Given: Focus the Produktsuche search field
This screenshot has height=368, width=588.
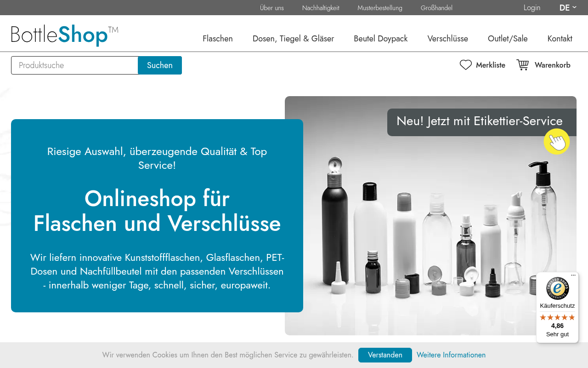Looking at the screenshot, I should pos(74,65).
